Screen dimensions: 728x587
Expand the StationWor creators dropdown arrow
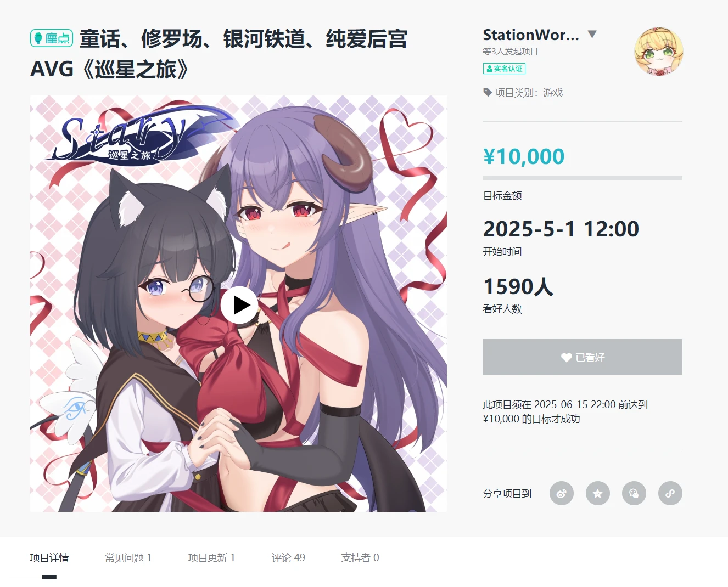592,34
